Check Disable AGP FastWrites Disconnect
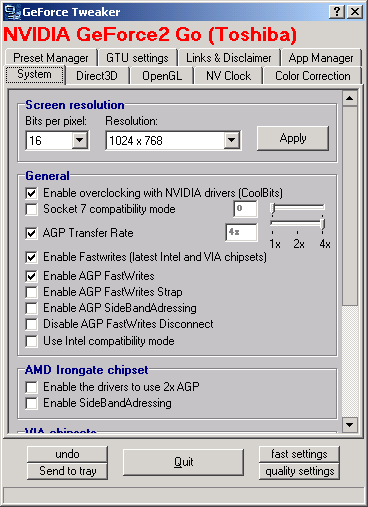Image resolution: width=368 pixels, height=507 pixels. [x=31, y=324]
